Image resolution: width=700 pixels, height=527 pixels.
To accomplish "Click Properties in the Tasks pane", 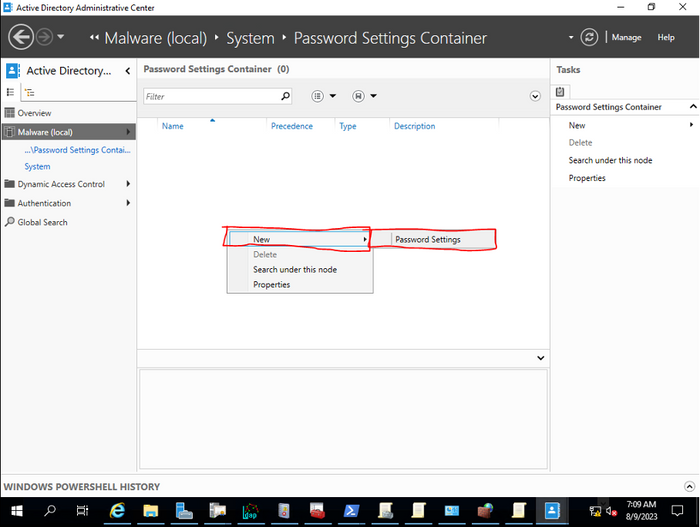I will [587, 178].
